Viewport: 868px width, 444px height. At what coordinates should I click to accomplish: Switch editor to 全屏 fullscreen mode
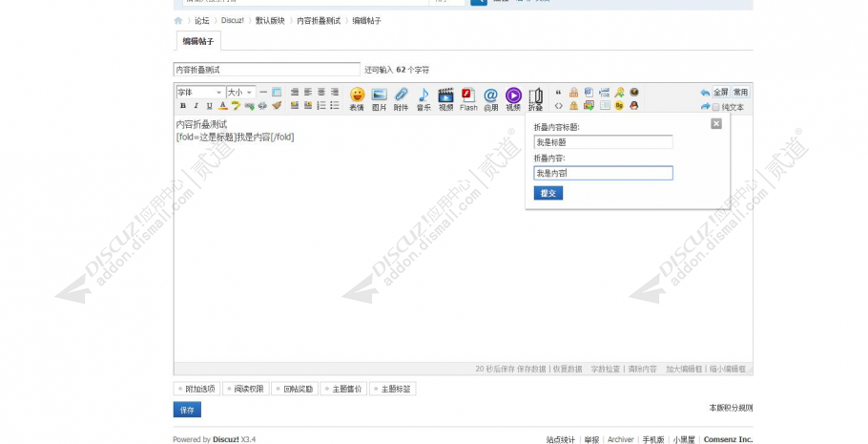pos(721,92)
